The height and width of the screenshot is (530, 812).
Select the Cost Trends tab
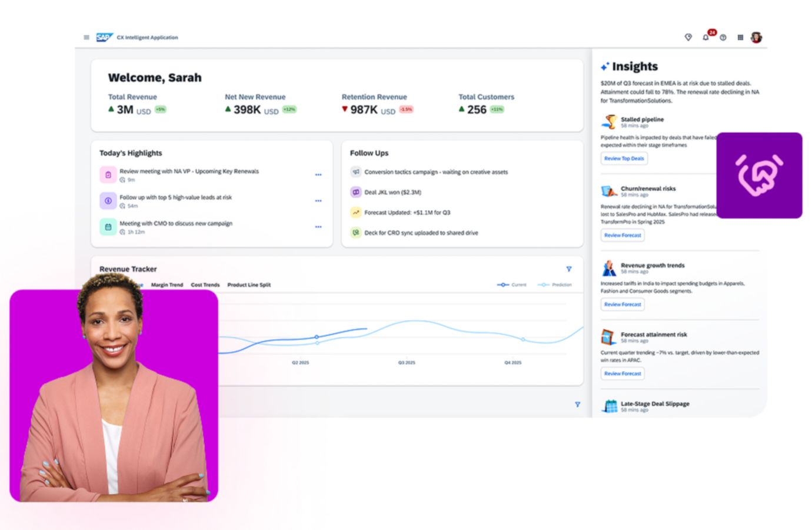tap(205, 285)
